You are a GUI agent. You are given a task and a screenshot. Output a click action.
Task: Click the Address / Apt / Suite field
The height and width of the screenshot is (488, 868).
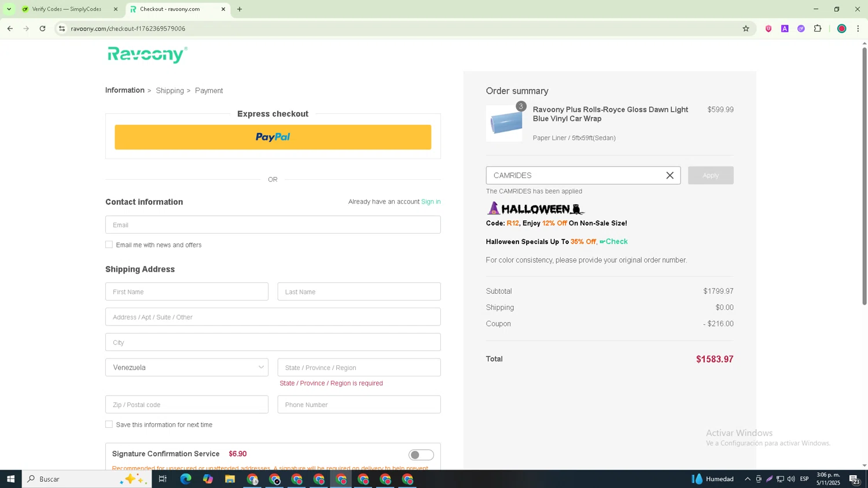coord(273,317)
